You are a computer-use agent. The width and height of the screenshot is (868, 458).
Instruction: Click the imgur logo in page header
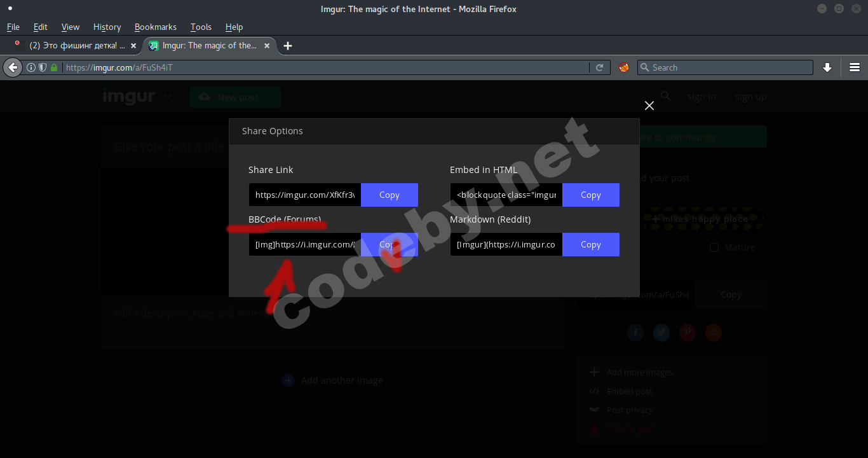[129, 97]
